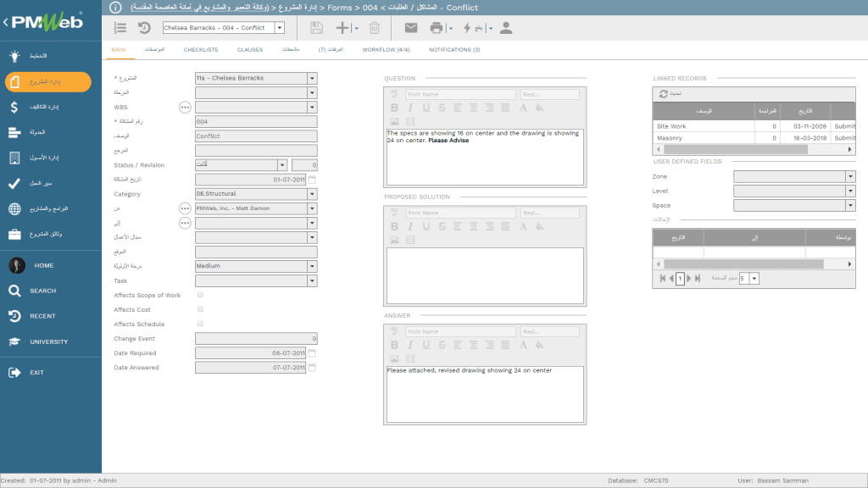This screenshot has height=488, width=868.
Task: Click the refresh icon in Linked Records
Action: coord(663,93)
